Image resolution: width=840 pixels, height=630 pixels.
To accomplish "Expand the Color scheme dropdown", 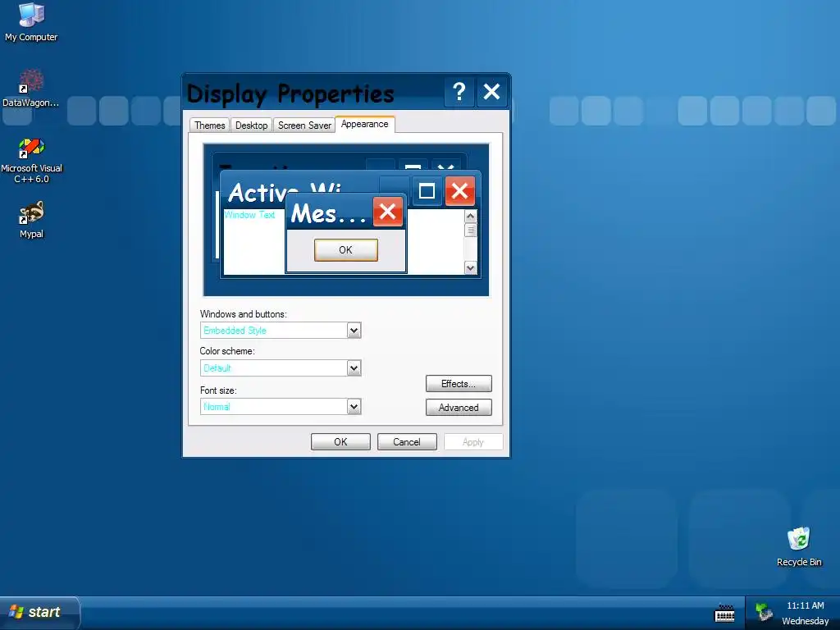I will click(x=354, y=368).
